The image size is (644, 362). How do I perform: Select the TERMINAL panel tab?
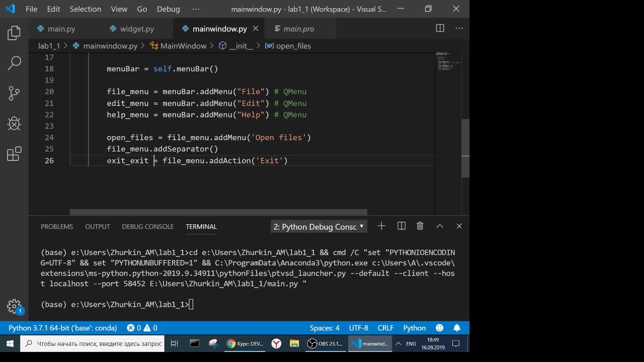point(201,226)
